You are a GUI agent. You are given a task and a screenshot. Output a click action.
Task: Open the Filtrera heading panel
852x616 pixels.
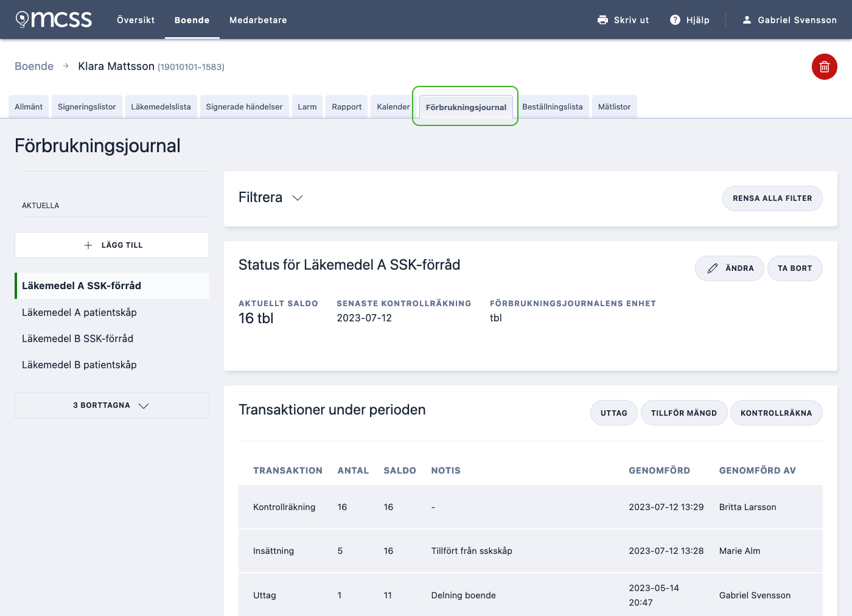point(260,197)
